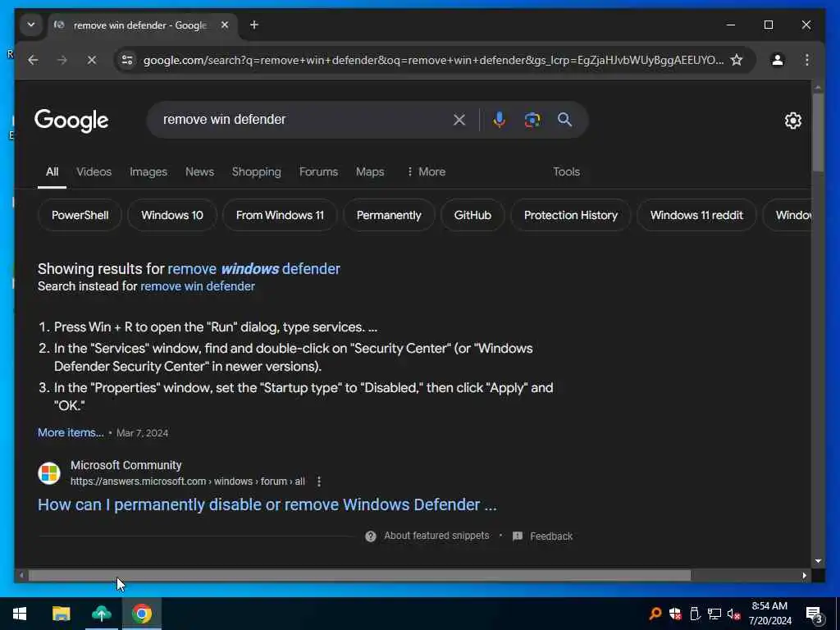Open Chrome's three-dot menu
The height and width of the screenshot is (630, 840).
[x=807, y=60]
